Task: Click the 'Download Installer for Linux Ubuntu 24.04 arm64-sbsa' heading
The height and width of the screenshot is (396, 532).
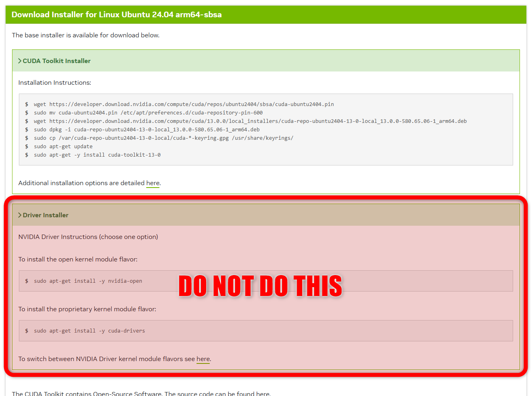Action: coord(117,15)
